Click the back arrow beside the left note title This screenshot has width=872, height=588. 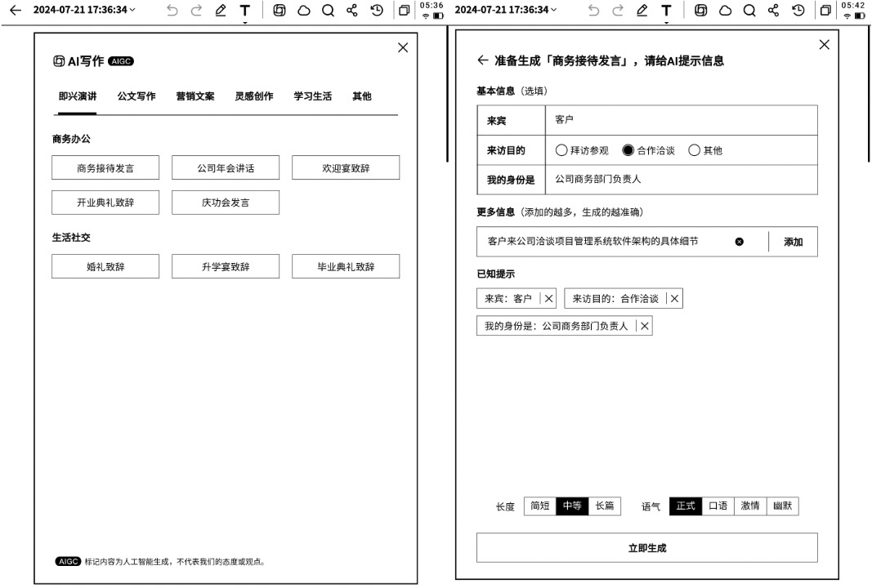point(14,11)
